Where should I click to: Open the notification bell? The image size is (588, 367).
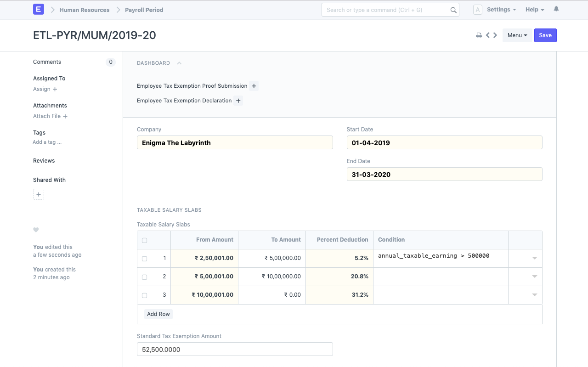[x=556, y=8]
